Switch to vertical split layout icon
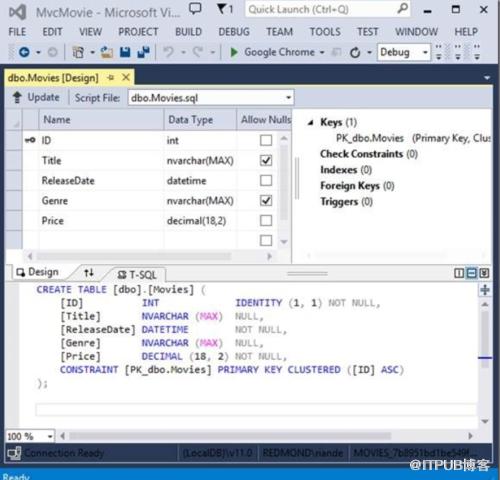 [x=459, y=273]
